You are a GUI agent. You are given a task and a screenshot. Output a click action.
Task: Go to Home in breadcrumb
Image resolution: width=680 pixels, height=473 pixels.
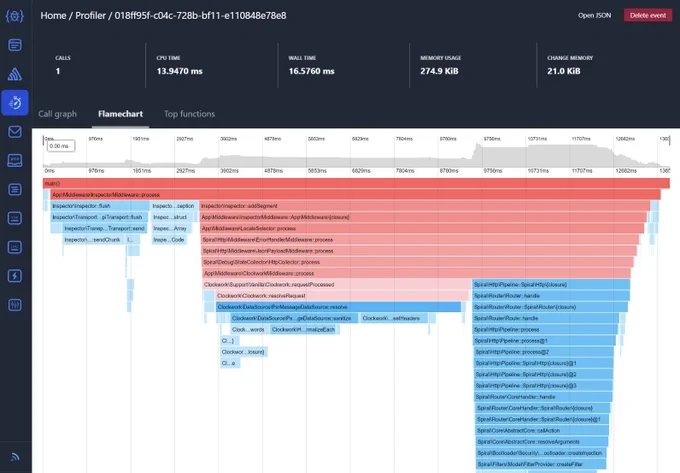click(x=53, y=16)
